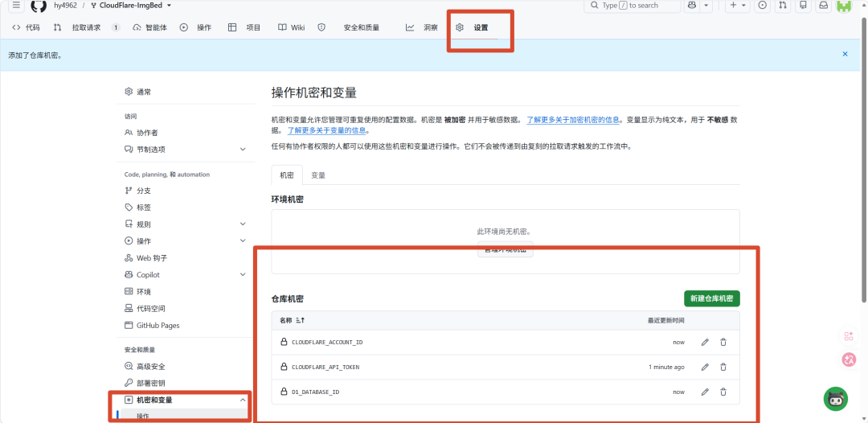Dismiss the 添加了仓库机密 banner
The width and height of the screenshot is (868, 423).
tap(845, 54)
